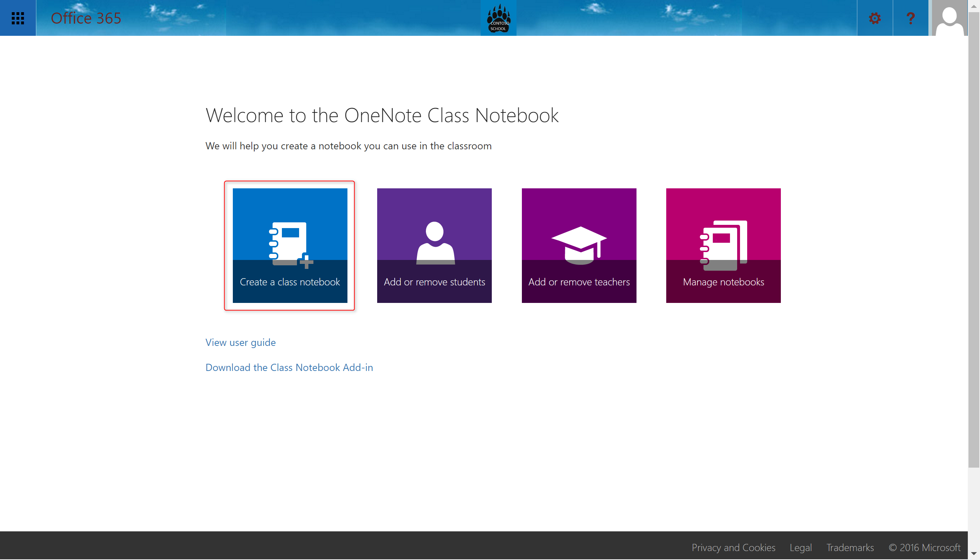Click the Contoso School bear paw logo
The height and width of the screenshot is (560, 980).
point(498,18)
